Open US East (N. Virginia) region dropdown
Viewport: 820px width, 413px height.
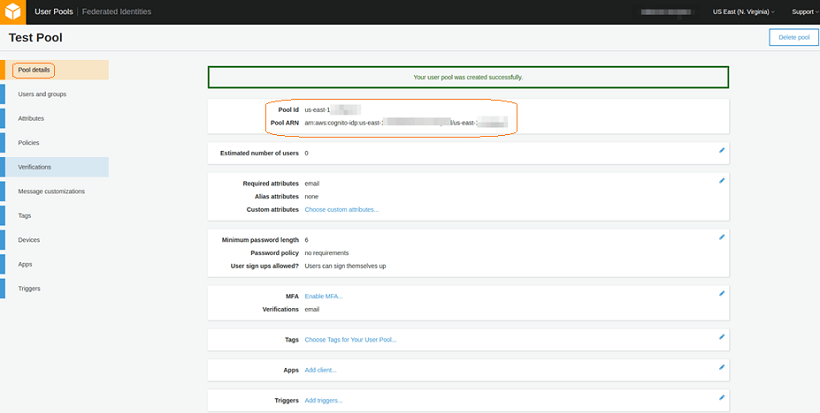coord(743,12)
